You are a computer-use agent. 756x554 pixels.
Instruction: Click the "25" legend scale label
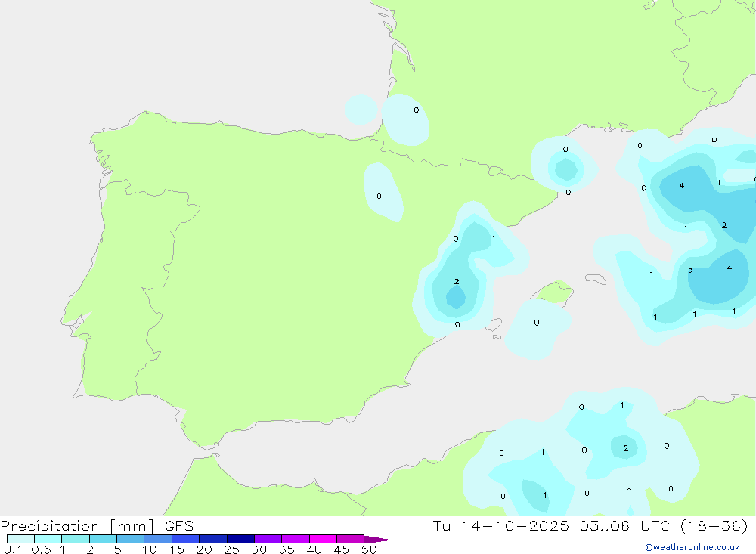231,549
